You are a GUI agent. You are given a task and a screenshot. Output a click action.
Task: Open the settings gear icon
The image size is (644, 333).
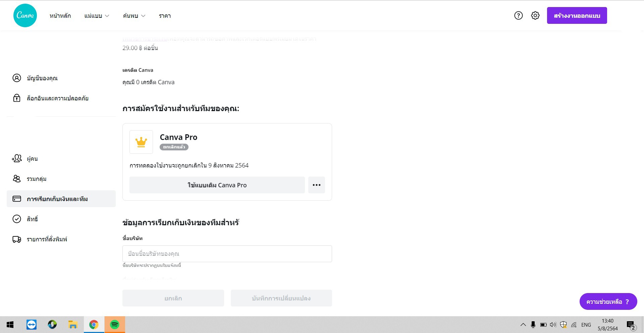(535, 15)
